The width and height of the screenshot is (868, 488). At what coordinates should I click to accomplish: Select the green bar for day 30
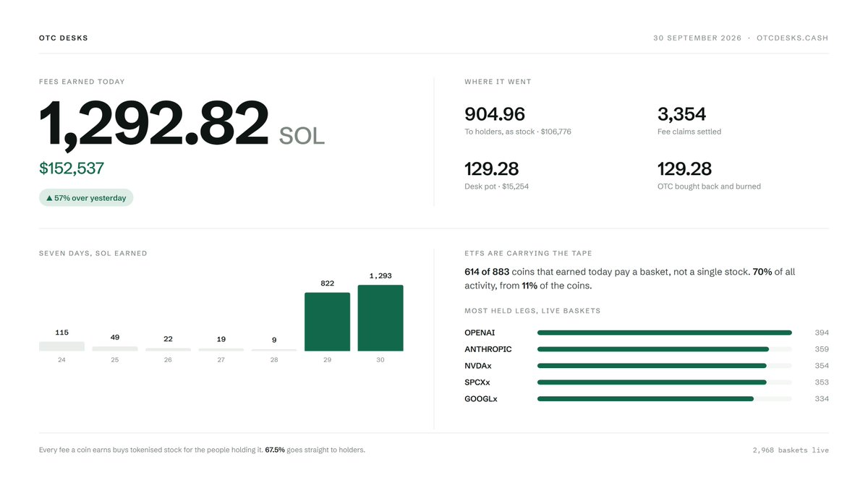tap(380, 318)
